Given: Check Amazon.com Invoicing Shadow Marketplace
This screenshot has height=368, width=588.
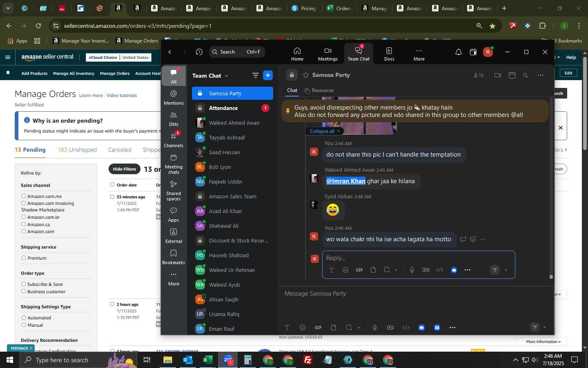Looking at the screenshot, I should click(x=24, y=203).
